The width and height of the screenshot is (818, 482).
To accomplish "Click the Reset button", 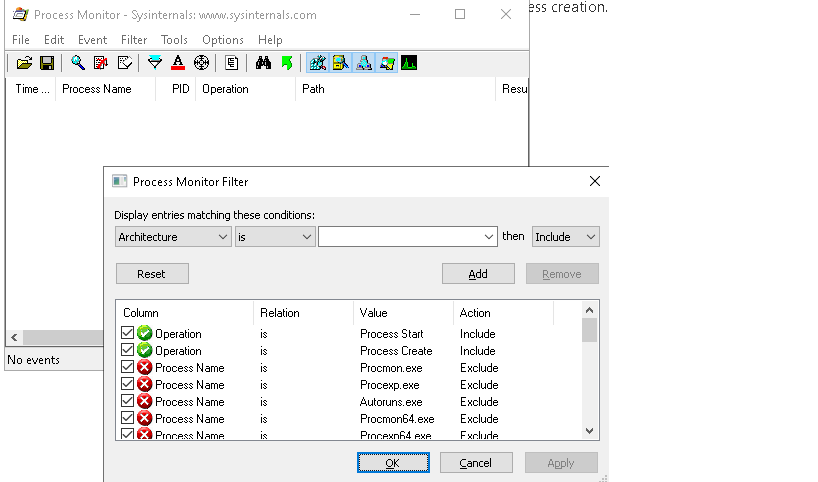I will coord(152,274).
